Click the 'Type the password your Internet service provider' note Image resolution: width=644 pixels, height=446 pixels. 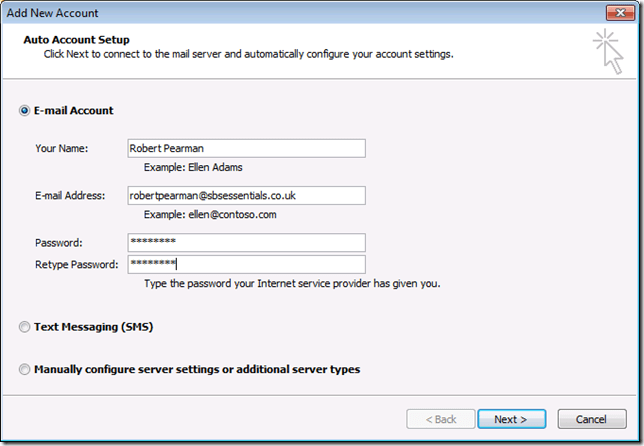coord(292,284)
